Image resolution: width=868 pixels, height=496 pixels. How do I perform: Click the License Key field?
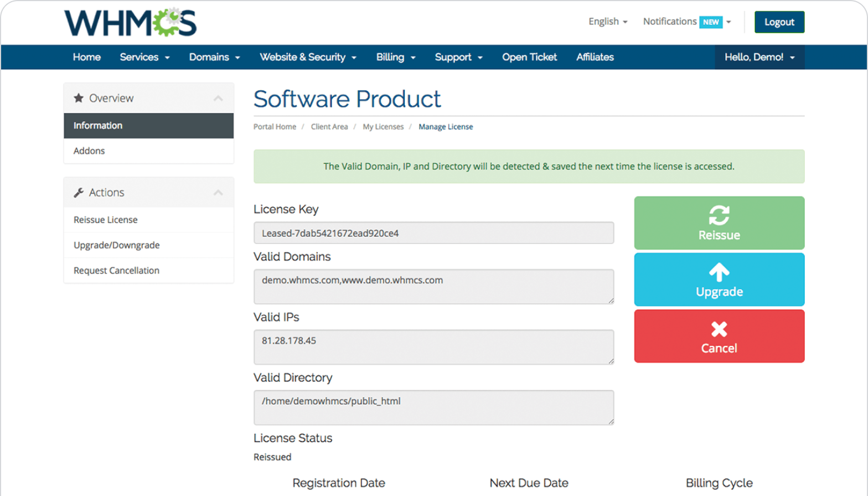(x=433, y=233)
